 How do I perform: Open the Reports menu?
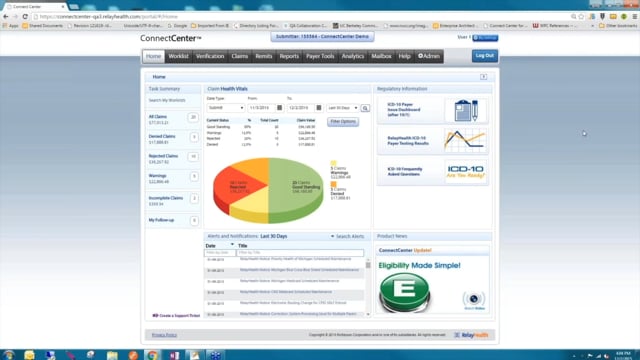click(289, 56)
